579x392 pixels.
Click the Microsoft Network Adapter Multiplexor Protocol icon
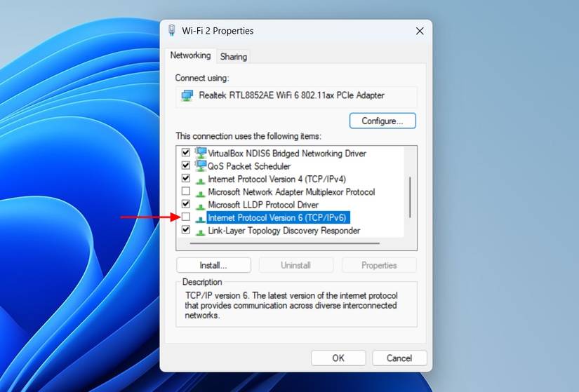coord(201,194)
